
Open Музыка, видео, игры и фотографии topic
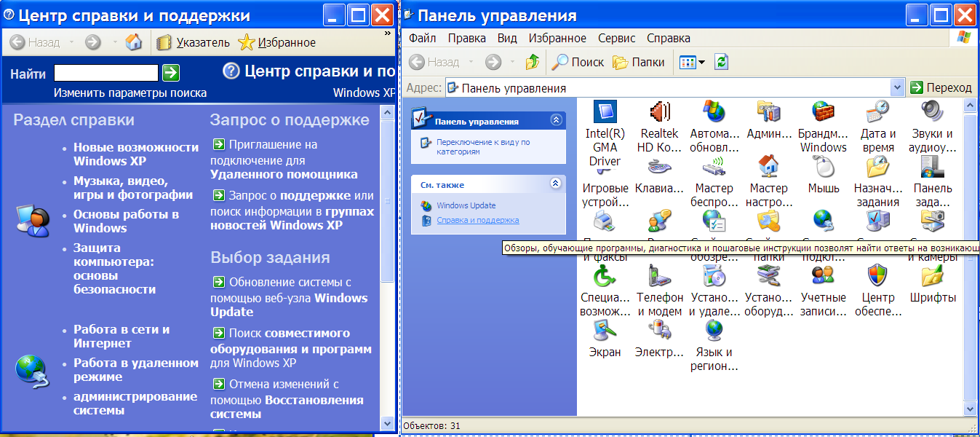point(133,187)
